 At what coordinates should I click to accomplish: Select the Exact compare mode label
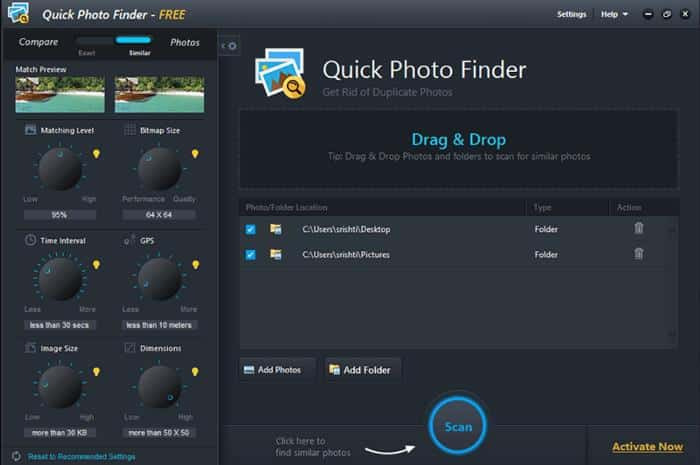pyautogui.click(x=87, y=53)
